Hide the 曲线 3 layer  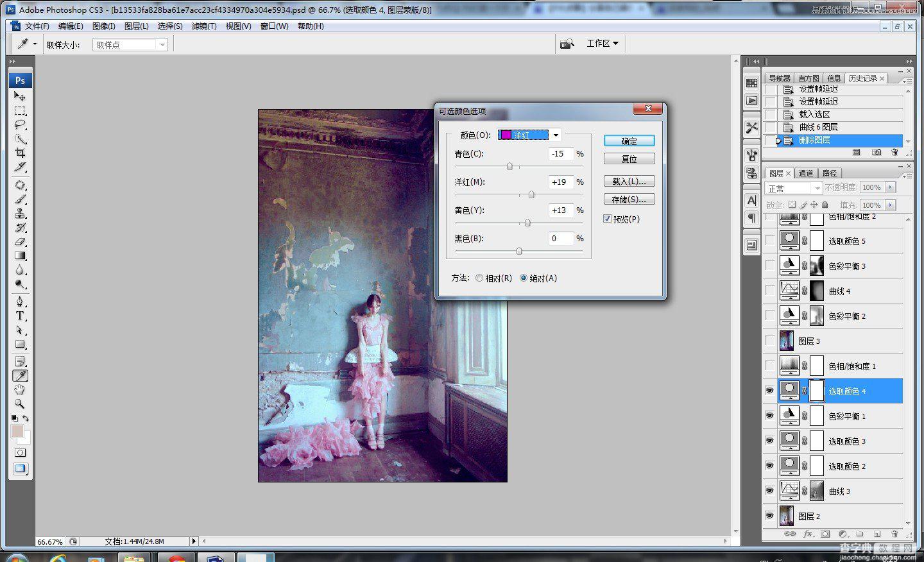(x=770, y=491)
